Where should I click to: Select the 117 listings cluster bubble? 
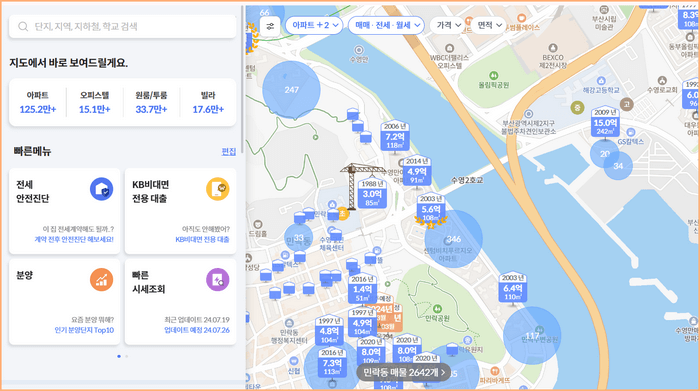coord(532,336)
